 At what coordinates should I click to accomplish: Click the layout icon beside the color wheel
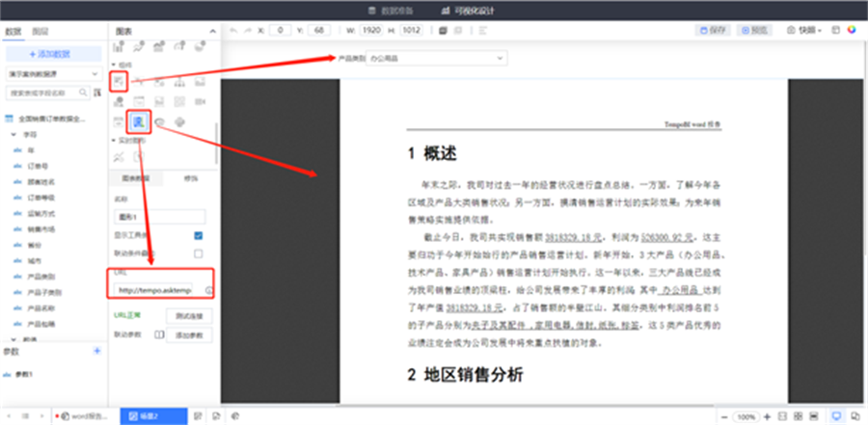click(x=836, y=30)
